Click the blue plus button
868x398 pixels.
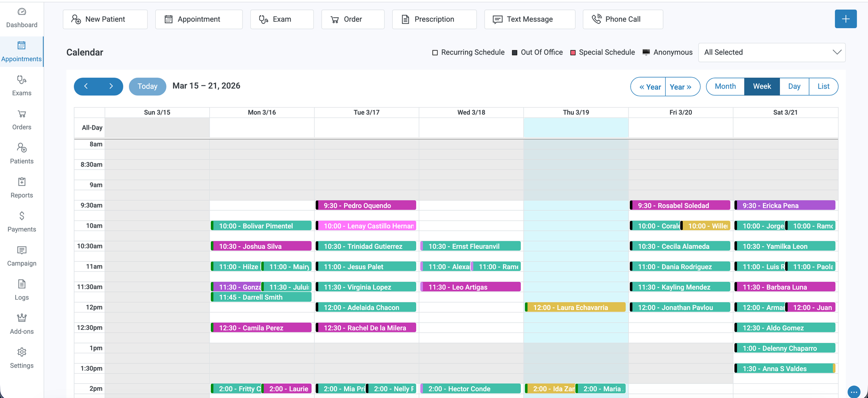click(x=845, y=19)
